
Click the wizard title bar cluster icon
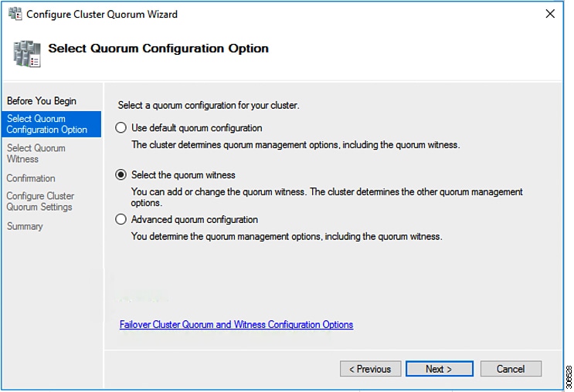[x=15, y=14]
